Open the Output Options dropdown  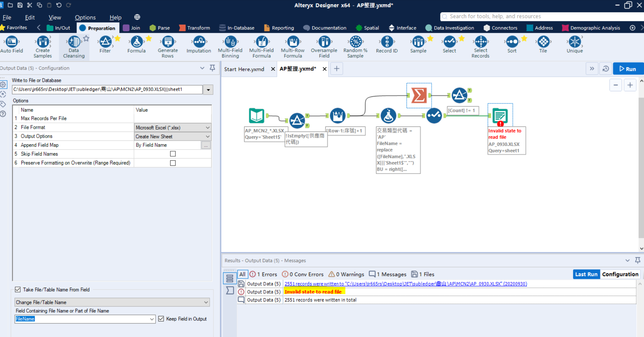[208, 136]
